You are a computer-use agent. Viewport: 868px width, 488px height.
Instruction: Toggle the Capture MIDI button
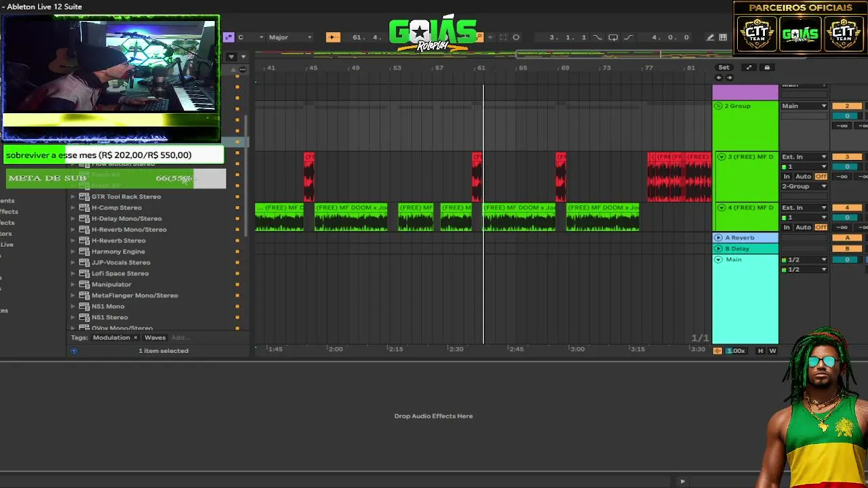point(503,37)
